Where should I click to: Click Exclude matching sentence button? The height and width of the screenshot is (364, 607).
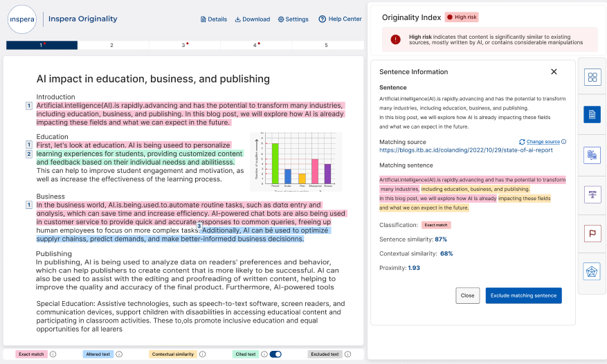click(523, 295)
